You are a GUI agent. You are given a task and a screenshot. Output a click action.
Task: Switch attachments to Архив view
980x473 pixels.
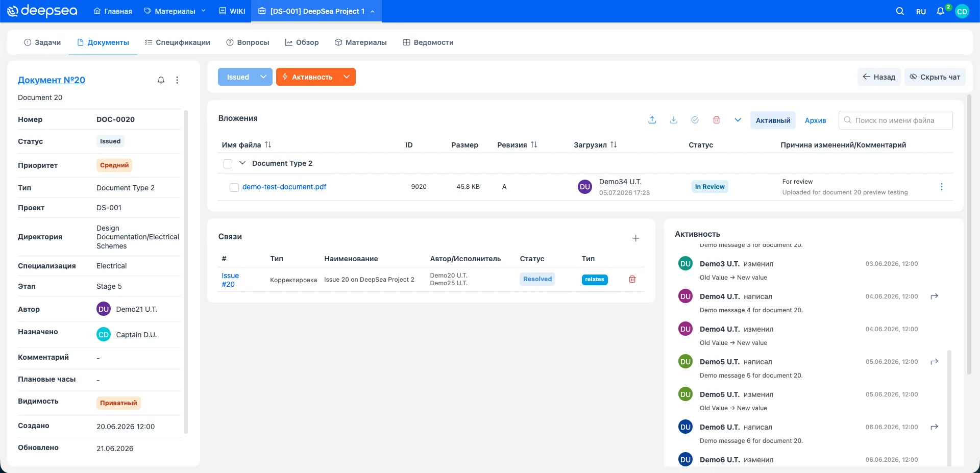pyautogui.click(x=815, y=120)
